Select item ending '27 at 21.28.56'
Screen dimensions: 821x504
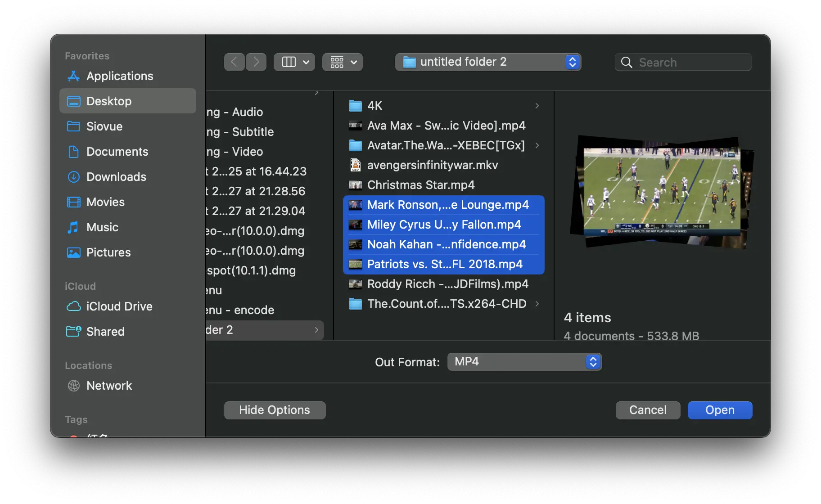click(x=265, y=191)
